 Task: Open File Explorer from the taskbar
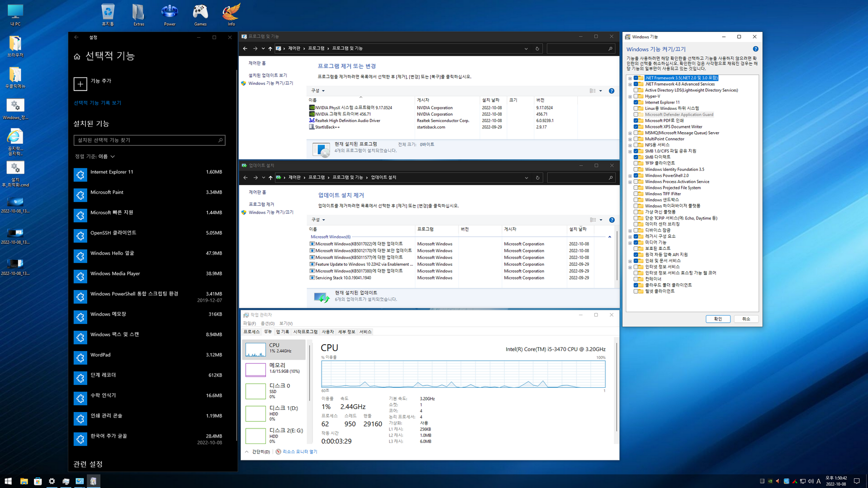pos(24,481)
